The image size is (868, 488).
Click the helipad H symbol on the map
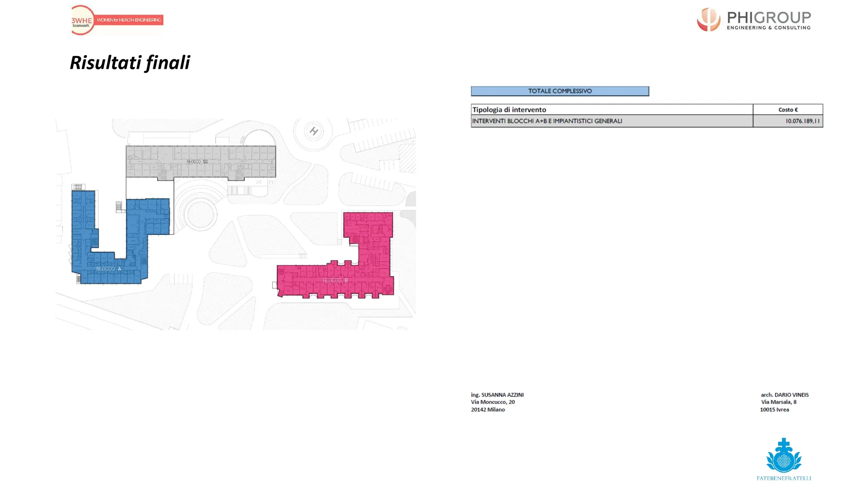tap(314, 131)
